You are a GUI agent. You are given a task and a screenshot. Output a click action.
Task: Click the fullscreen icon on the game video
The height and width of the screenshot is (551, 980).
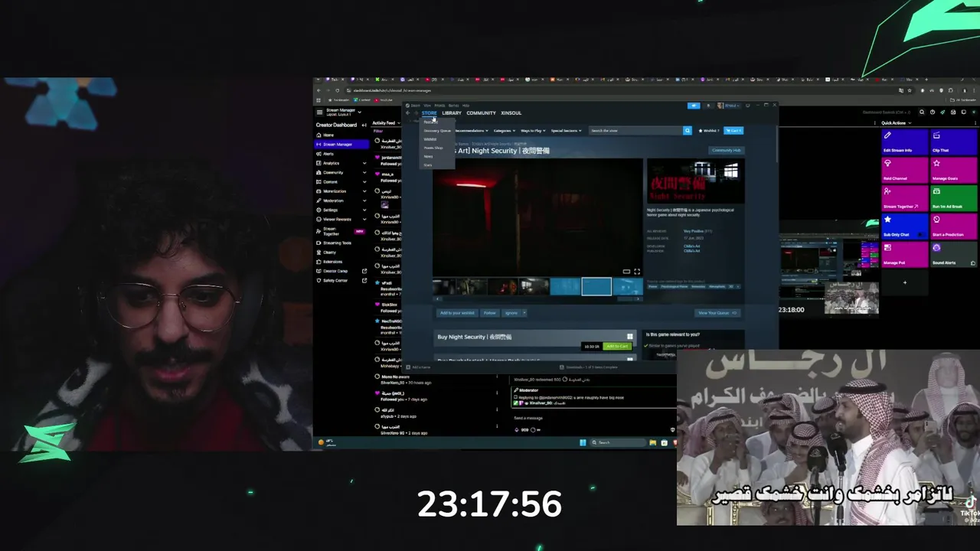pos(637,272)
